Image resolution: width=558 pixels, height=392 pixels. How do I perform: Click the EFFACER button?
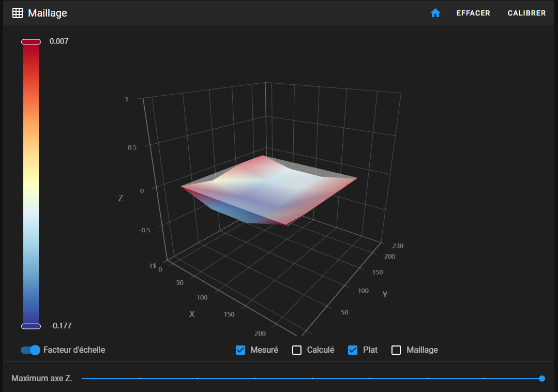tap(473, 13)
